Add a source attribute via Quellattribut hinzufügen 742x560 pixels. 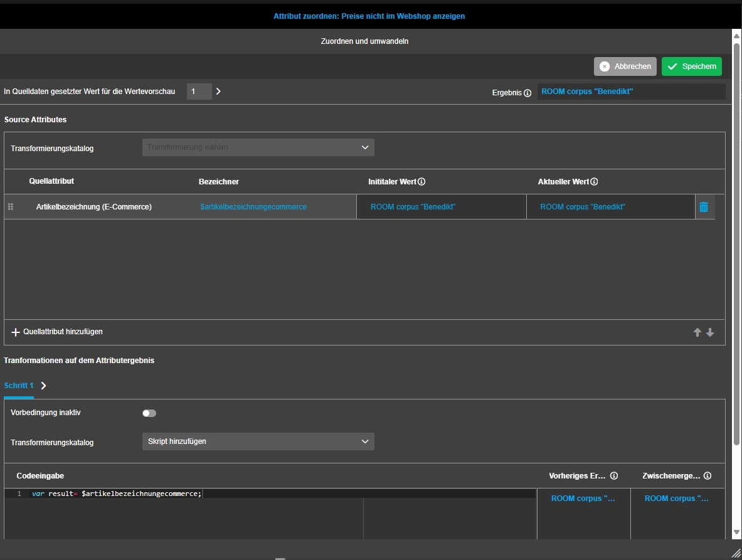point(57,332)
